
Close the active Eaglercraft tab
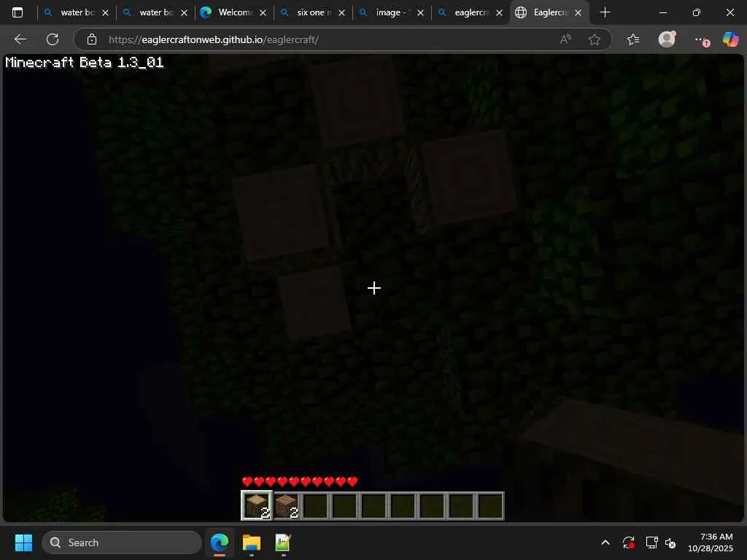[x=578, y=13]
